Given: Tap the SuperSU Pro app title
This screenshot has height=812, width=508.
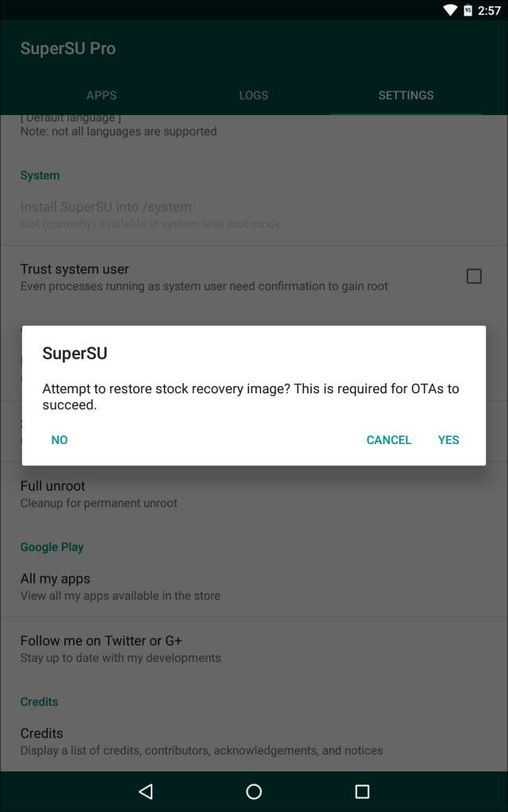Looking at the screenshot, I should coord(68,48).
